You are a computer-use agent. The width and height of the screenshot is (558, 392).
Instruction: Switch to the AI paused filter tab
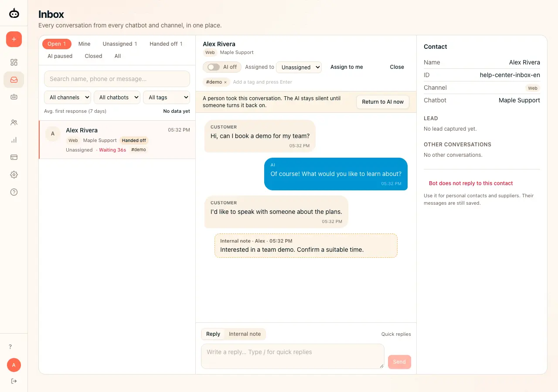(60, 56)
